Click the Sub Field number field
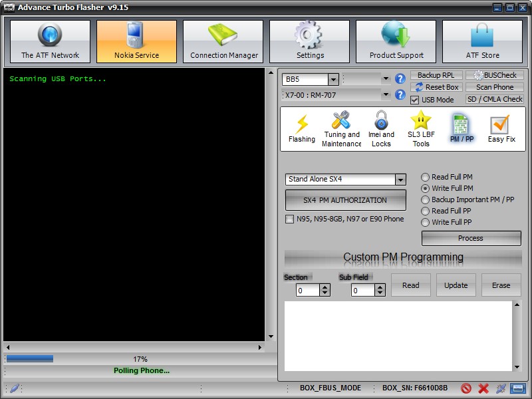This screenshot has width=532, height=399. pyautogui.click(x=362, y=291)
